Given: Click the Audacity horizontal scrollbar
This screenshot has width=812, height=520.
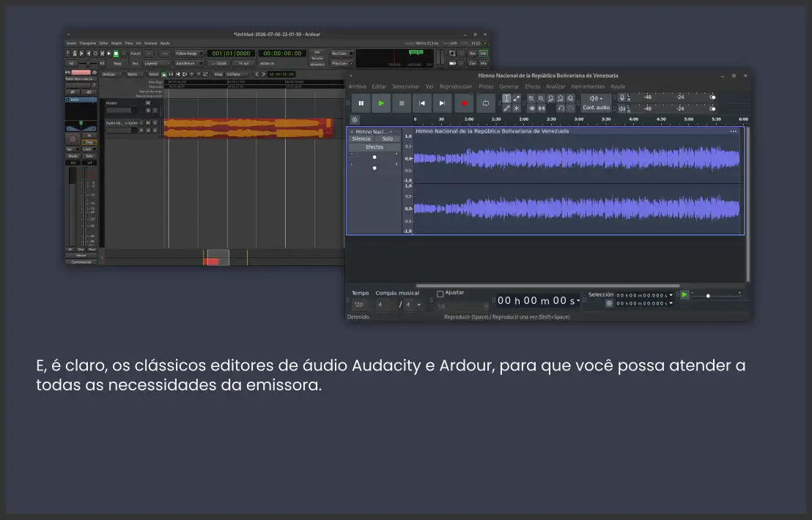Looking at the screenshot, I should tap(548, 286).
